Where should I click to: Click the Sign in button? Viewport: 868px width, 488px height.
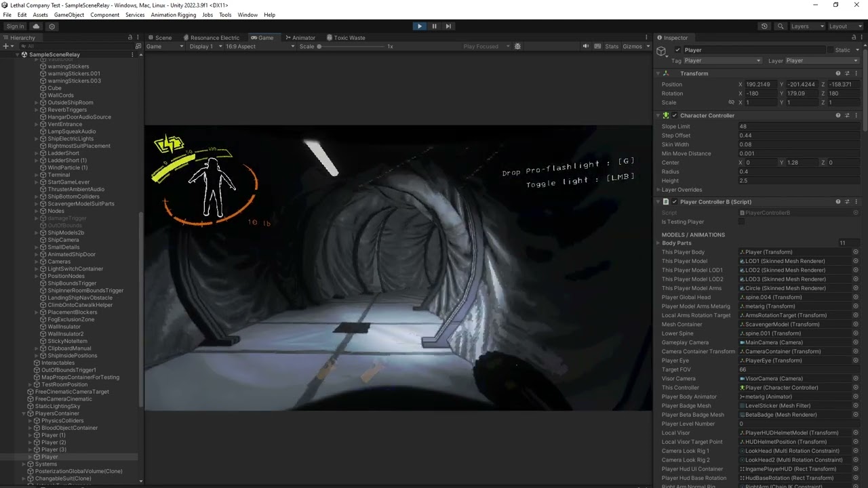(x=15, y=26)
